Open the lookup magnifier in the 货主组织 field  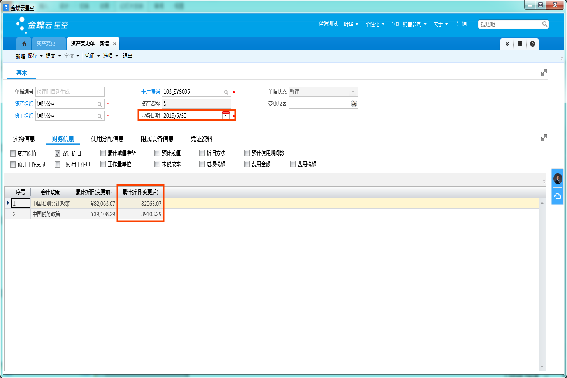tap(99, 116)
